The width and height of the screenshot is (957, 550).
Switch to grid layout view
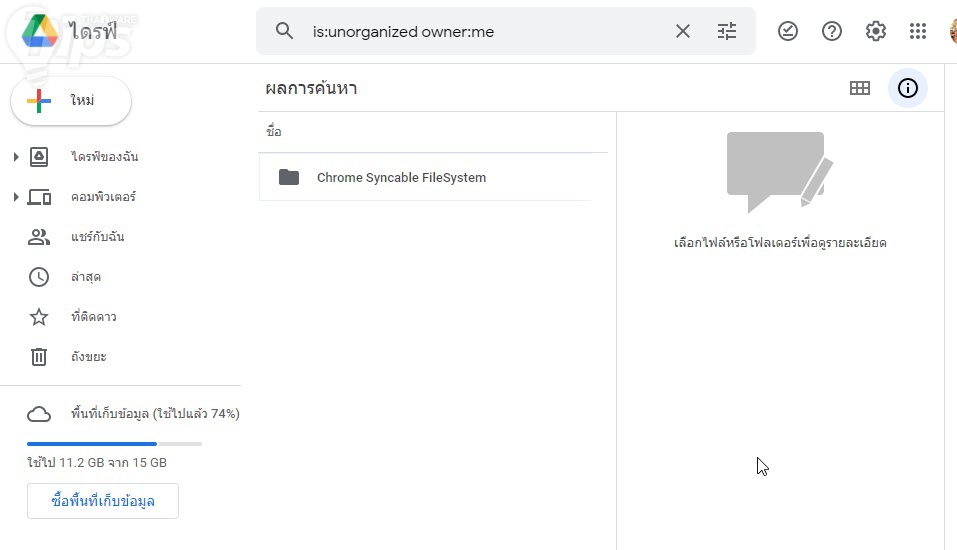tap(860, 88)
